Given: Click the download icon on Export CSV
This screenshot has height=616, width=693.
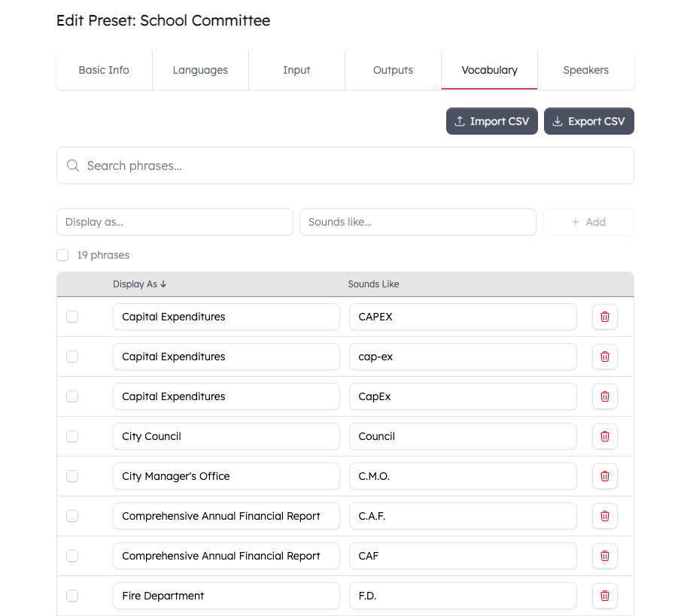Looking at the screenshot, I should tap(558, 121).
